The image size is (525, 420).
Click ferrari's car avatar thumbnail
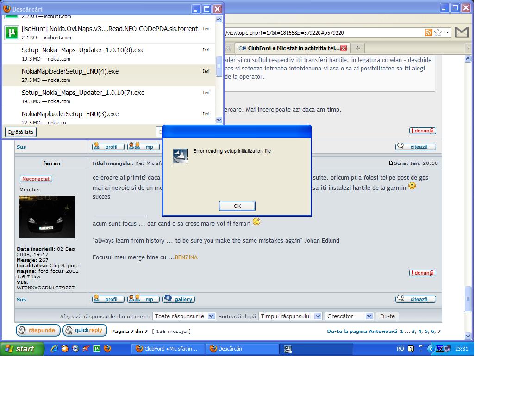(x=47, y=216)
